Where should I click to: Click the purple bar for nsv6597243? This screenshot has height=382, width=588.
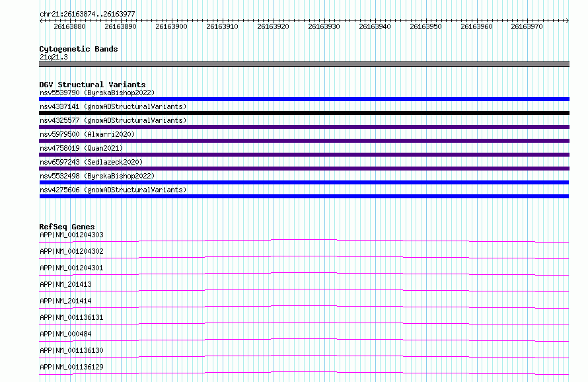pos(304,169)
